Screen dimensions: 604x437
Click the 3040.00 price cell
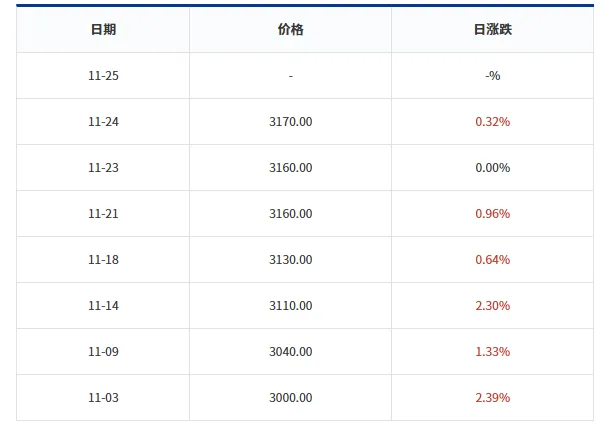pyautogui.click(x=290, y=352)
